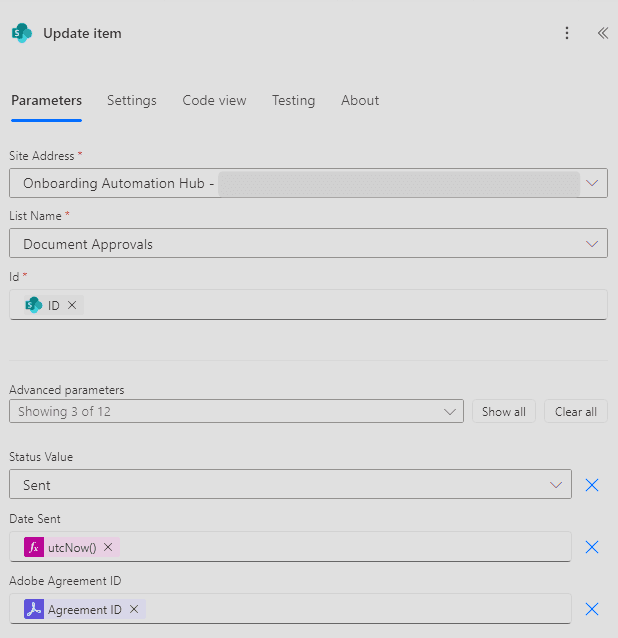Click the SharePoint icon beside Update item title
This screenshot has width=618, height=638.
(22, 33)
